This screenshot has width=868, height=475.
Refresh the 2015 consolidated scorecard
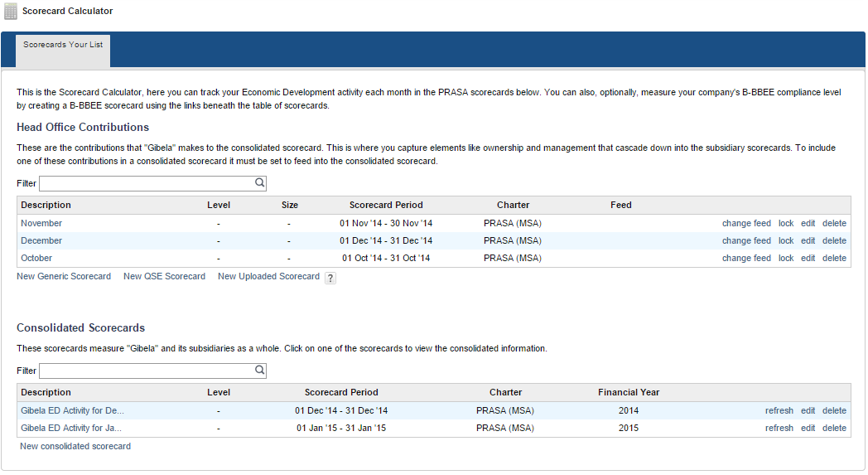coord(779,428)
